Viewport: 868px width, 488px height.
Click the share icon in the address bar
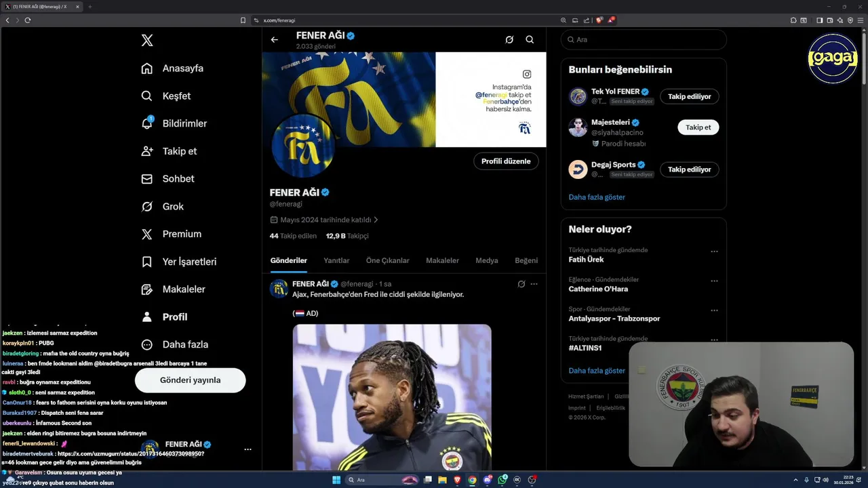587,20
